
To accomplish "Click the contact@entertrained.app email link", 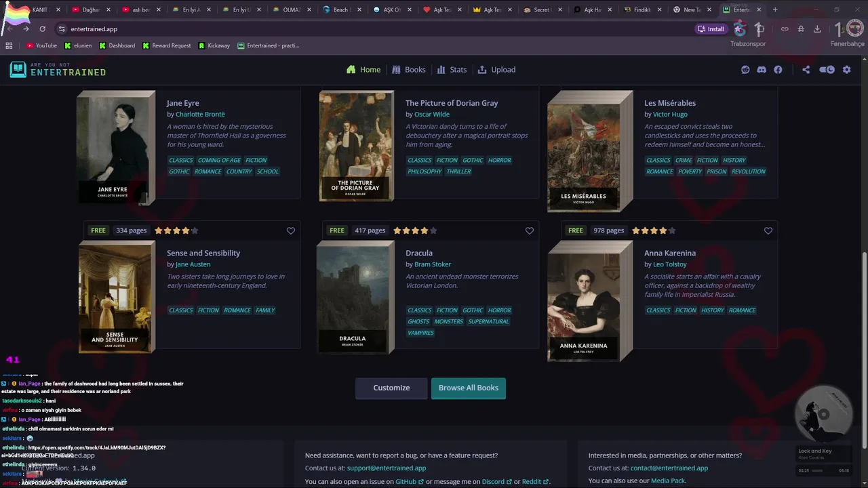I will coord(669,468).
